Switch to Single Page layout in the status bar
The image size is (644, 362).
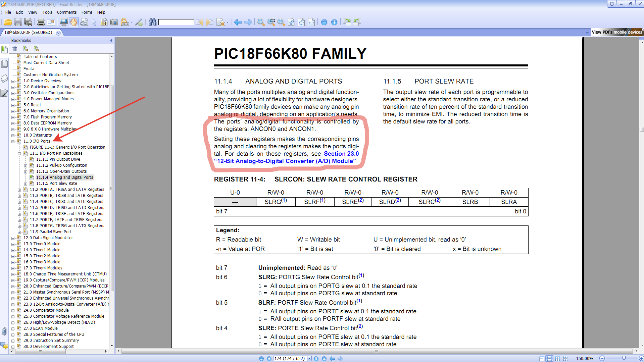(x=542, y=359)
